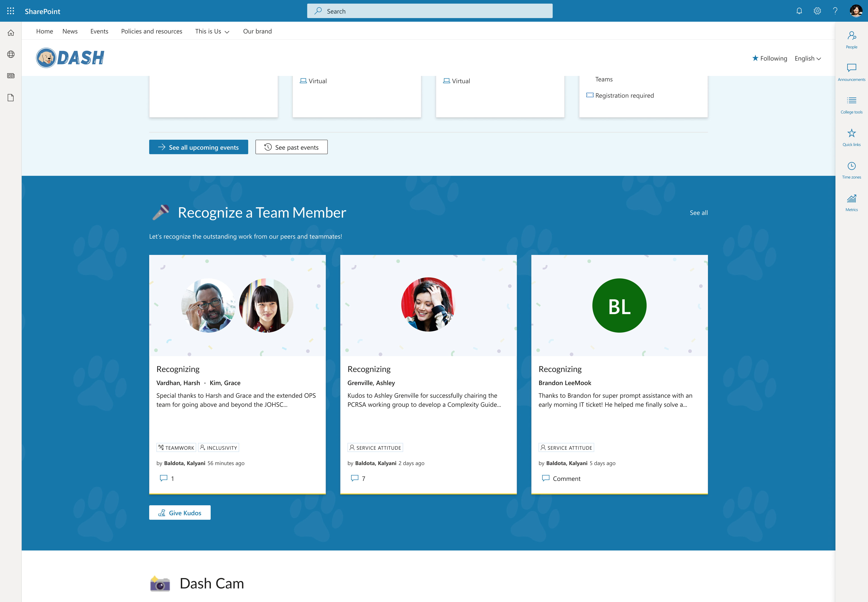
Task: Open SharePoint settings gear
Action: [x=817, y=11]
